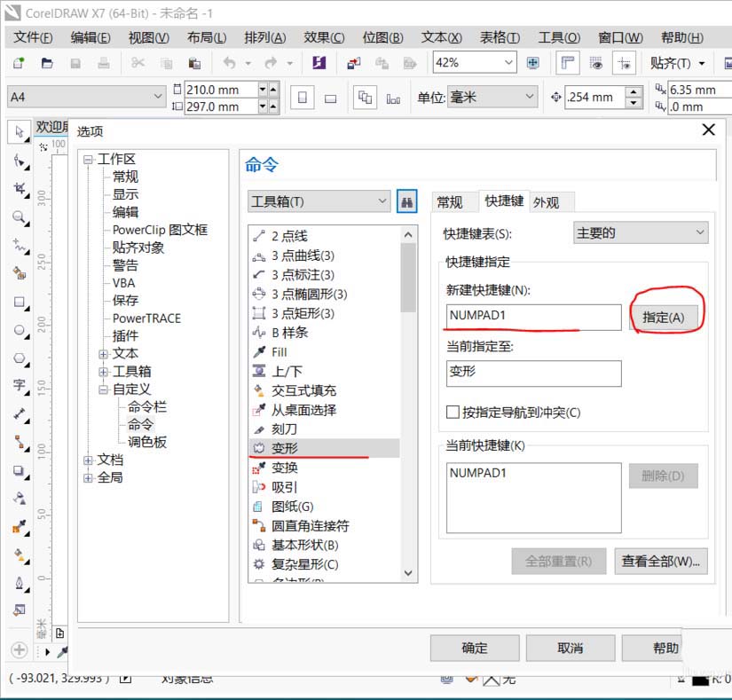This screenshot has width=732, height=700.
Task: Increase nudge distance with spinner up arrow
Action: 633,91
